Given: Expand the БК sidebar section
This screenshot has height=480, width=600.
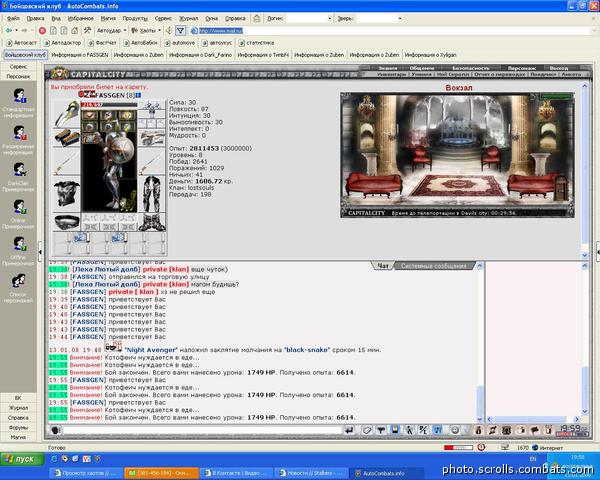Looking at the screenshot, I should (x=18, y=398).
